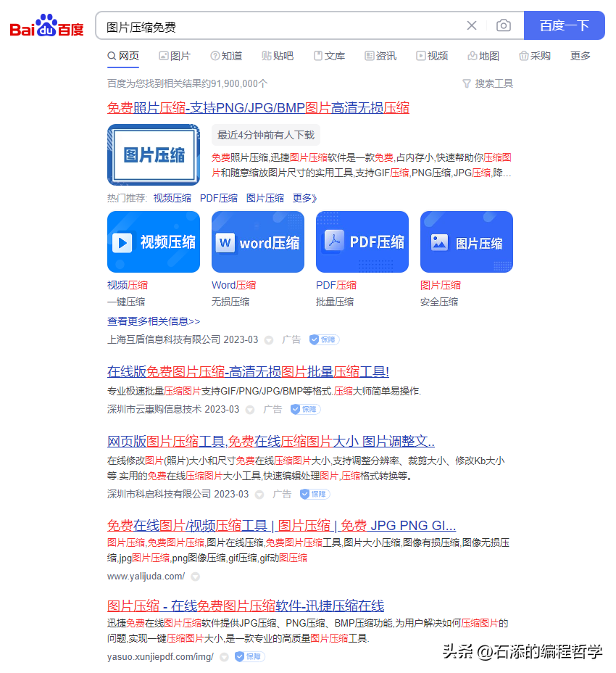Viewport: 616px width, 673px height.
Task: Click hot recommendation link PDF压缩
Action: click(x=219, y=198)
